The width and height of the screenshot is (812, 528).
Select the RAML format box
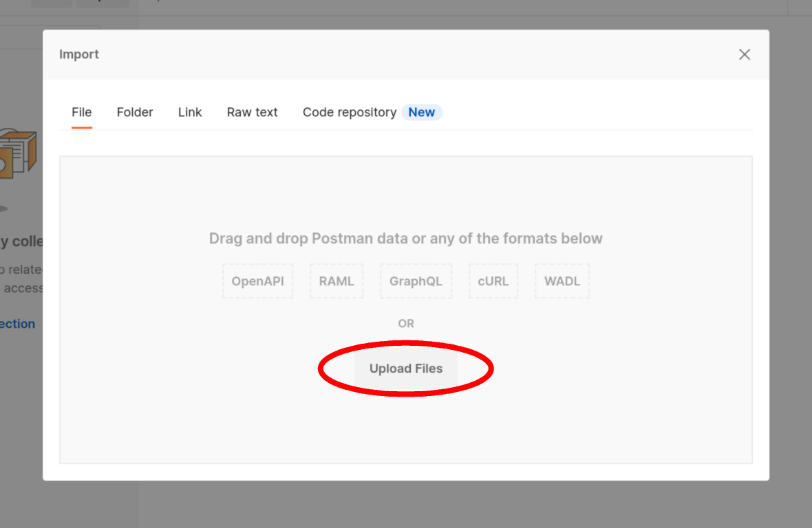pos(336,280)
